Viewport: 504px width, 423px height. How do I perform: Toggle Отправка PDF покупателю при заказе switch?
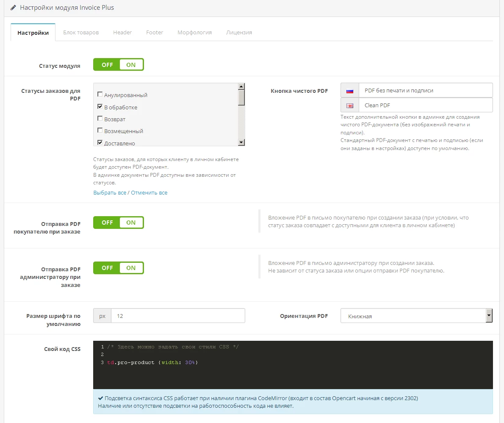119,223
